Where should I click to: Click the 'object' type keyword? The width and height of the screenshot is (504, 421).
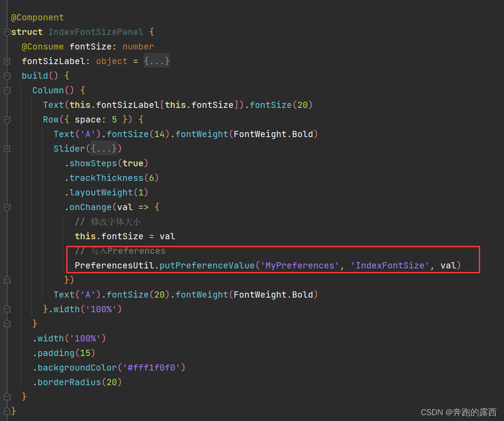(112, 61)
